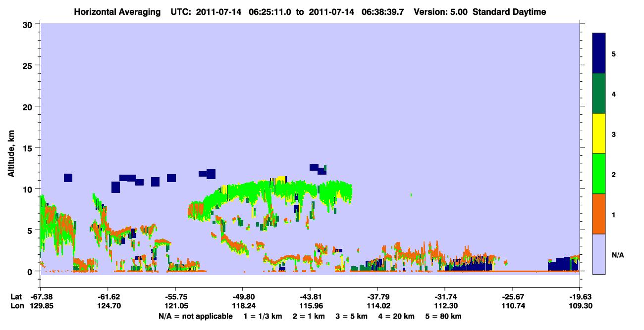Click longitude value 109.30
Screen dimensions: 644x330
(x=580, y=306)
